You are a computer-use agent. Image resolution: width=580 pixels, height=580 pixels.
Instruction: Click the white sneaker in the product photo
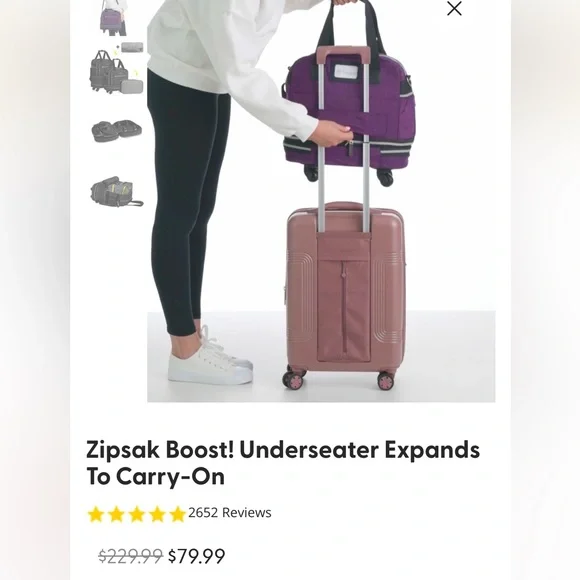pyautogui.click(x=210, y=357)
